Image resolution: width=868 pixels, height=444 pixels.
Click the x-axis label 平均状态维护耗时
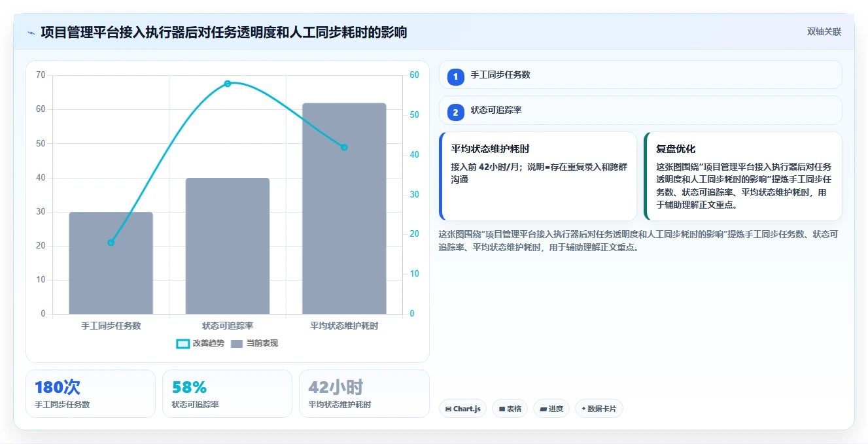[x=344, y=326]
